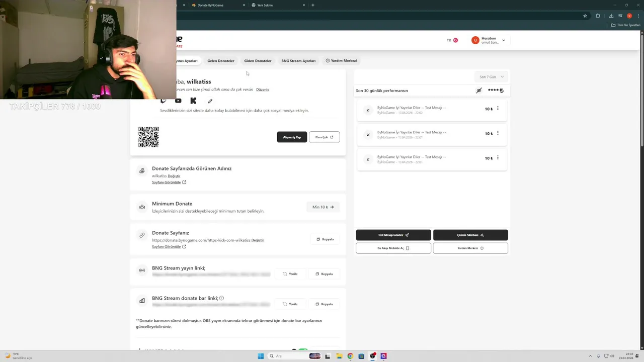Open the Yardım Merkezi tab

(x=341, y=61)
